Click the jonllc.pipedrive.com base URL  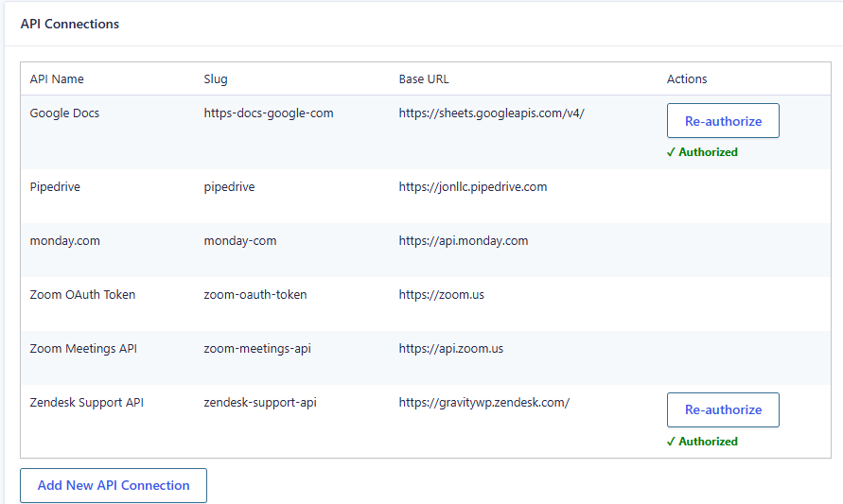(472, 187)
